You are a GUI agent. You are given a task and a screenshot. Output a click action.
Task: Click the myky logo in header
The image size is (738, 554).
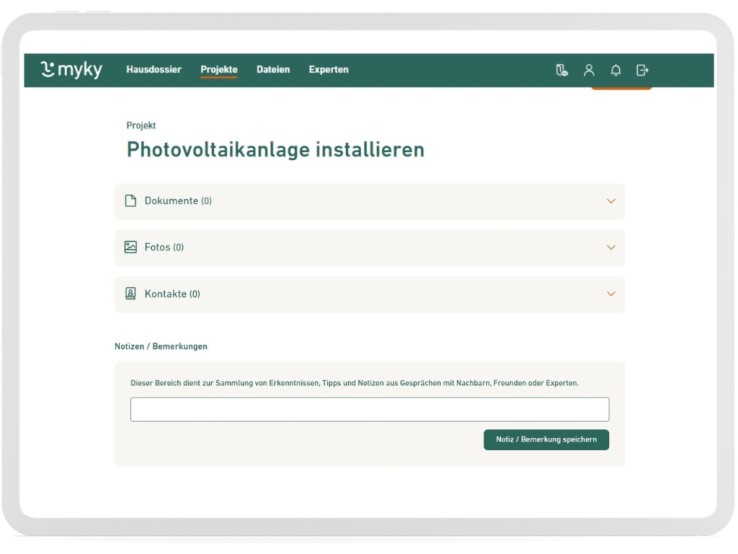click(71, 70)
